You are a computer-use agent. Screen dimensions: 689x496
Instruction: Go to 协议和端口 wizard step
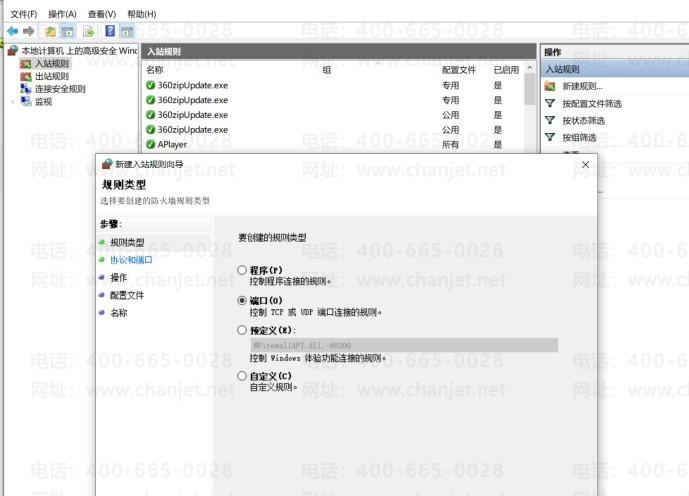click(131, 260)
